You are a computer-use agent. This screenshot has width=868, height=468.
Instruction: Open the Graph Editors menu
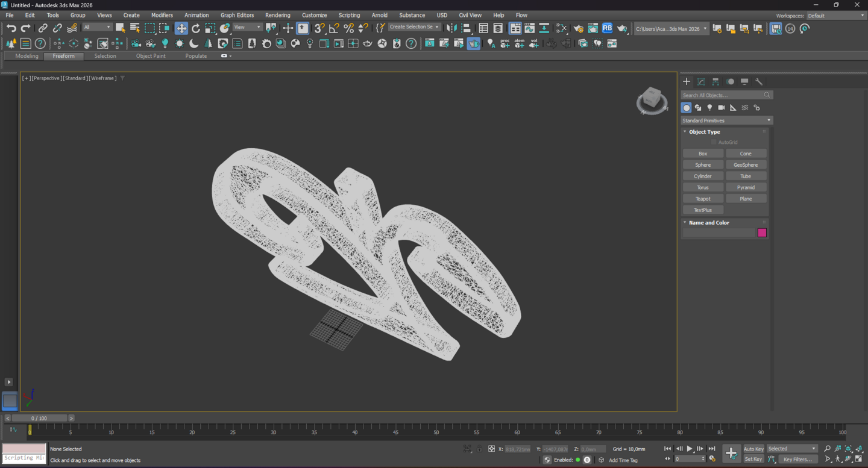point(237,15)
